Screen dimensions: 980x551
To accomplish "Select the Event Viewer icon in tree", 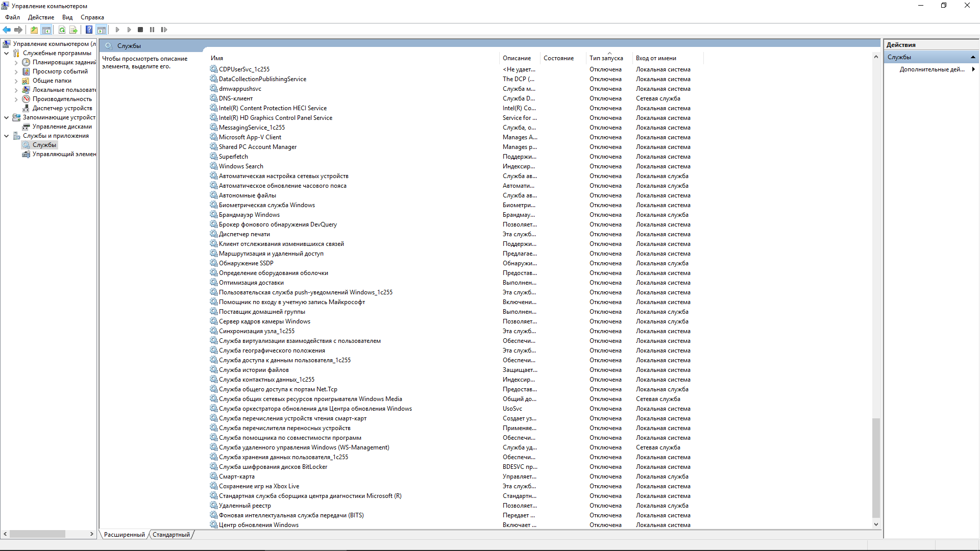I will tap(26, 71).
